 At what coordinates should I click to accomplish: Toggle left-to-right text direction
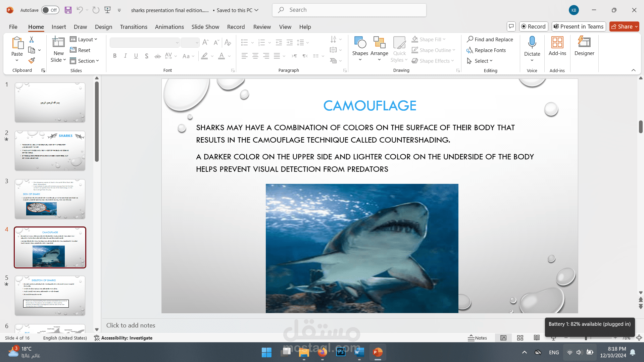(294, 56)
